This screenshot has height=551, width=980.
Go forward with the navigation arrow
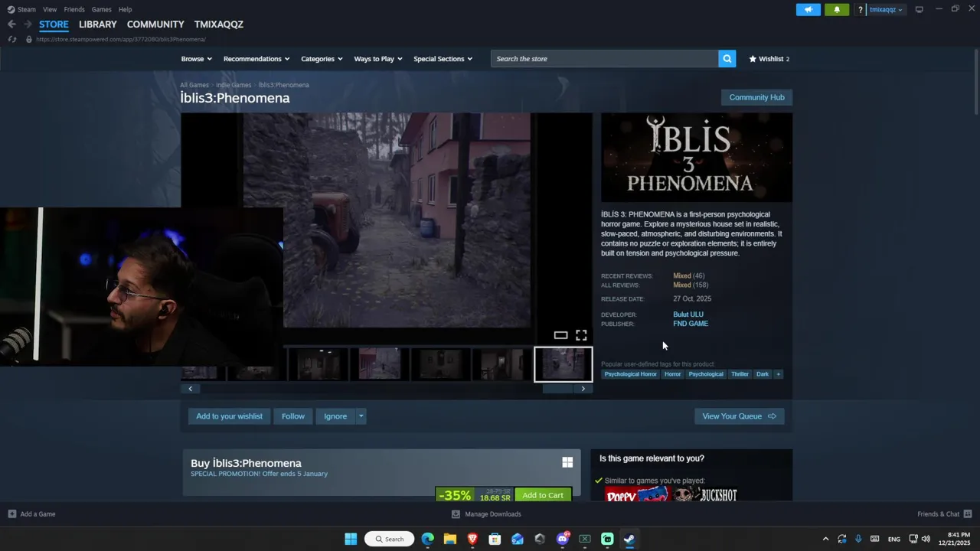tap(28, 24)
